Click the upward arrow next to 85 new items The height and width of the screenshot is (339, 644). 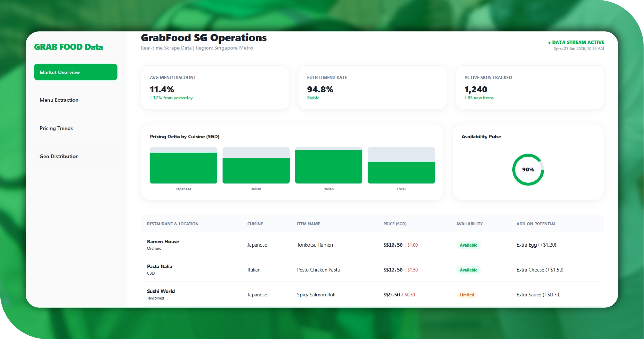click(x=466, y=98)
